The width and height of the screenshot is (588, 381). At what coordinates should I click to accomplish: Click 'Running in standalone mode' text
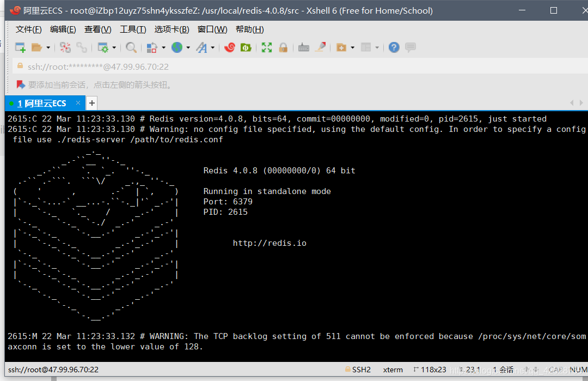click(267, 191)
